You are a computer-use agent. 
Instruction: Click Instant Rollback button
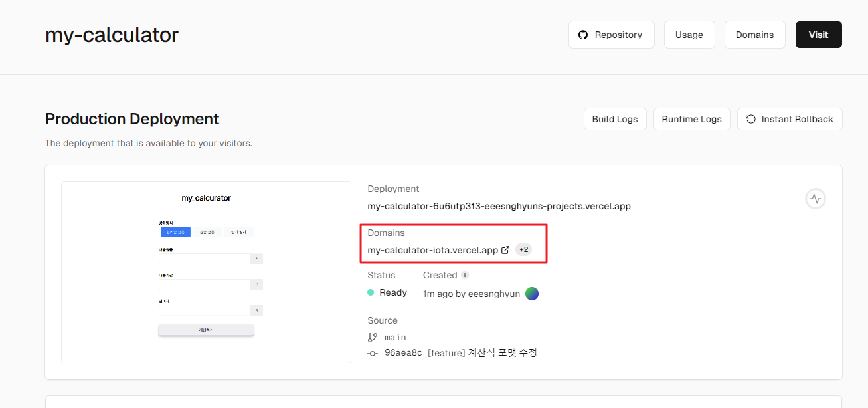(x=790, y=119)
